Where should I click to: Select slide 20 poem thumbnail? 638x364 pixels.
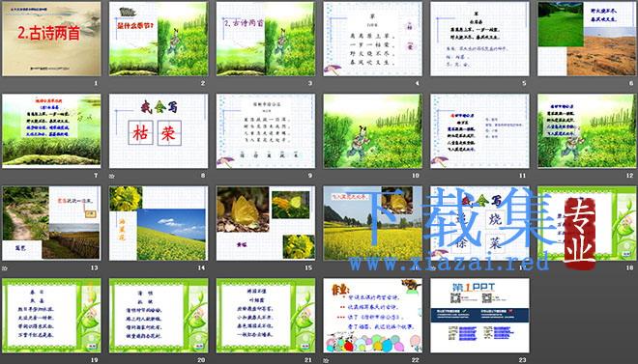[159, 316]
